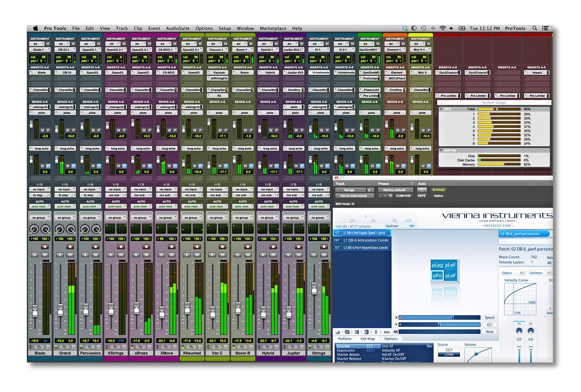Image resolution: width=581 pixels, height=392 pixels.
Task: Open the 'ChanelStri' insert on Blade track
Action: click(x=40, y=90)
